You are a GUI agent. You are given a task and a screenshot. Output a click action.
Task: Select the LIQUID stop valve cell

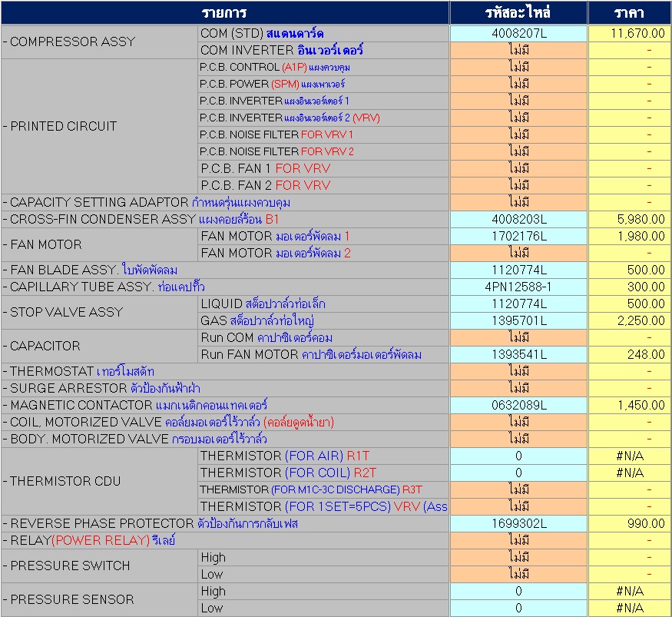323,304
